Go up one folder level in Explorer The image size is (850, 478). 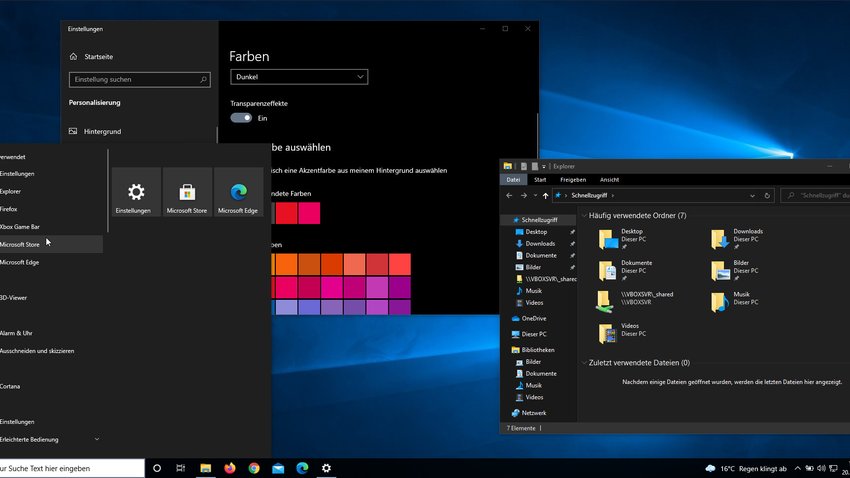point(545,196)
